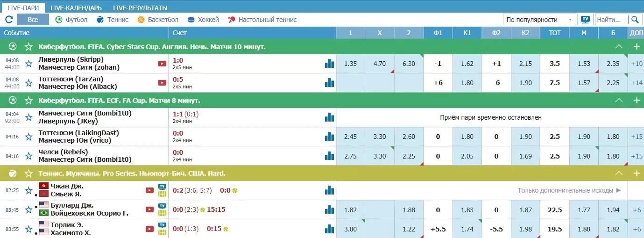Filter events by Хоккей

click(203, 20)
